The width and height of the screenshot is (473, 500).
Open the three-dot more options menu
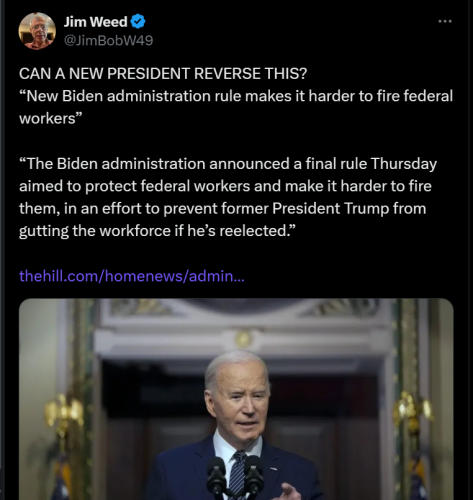(x=445, y=22)
